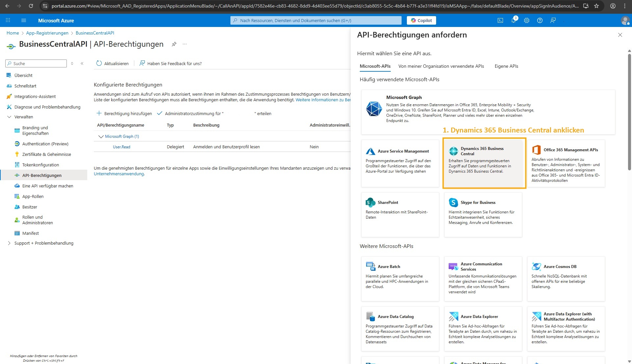Toggle expand arrows next to Suche box
The width and height of the screenshot is (632, 364).
click(x=72, y=63)
